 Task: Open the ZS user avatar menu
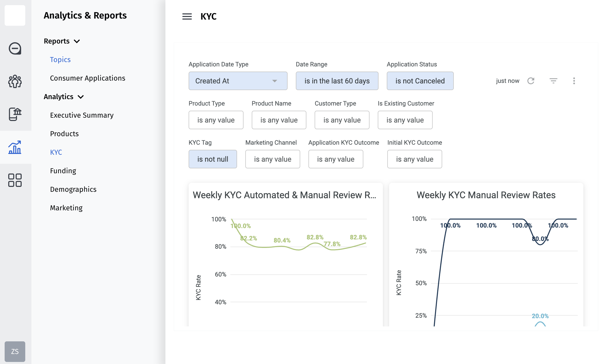click(x=15, y=351)
